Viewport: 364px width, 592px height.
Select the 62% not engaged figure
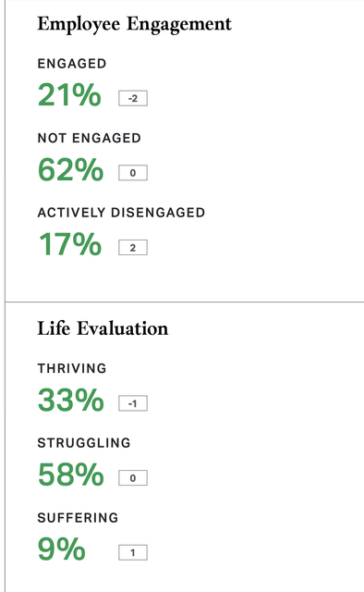(x=70, y=169)
